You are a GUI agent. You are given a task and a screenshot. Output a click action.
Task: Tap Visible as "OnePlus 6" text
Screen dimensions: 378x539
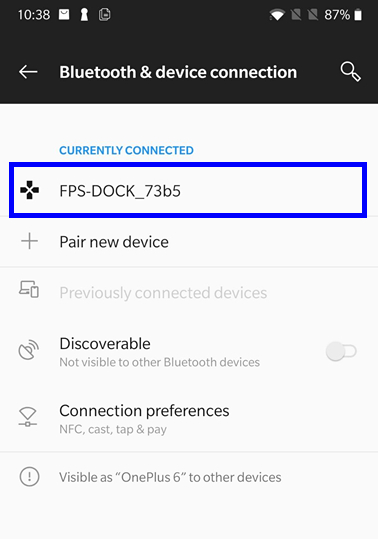[170, 477]
